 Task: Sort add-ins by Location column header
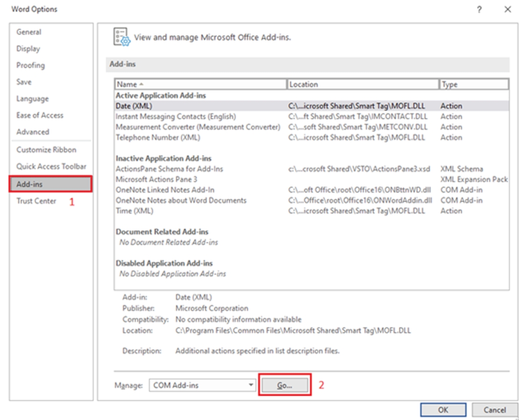coord(363,84)
